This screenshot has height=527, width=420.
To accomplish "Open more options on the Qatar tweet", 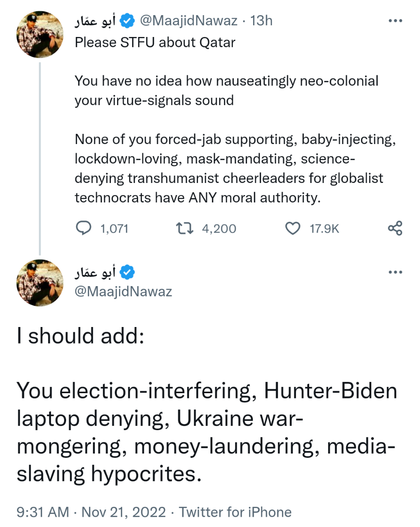I will 396,21.
